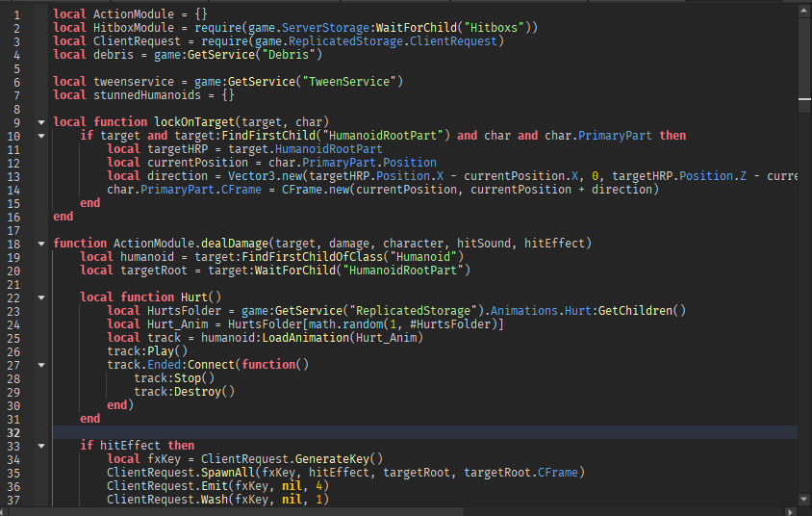Click 'lockOnTarget' function name on line 9
Screen dimensions: 812x516
pyautogui.click(x=194, y=121)
